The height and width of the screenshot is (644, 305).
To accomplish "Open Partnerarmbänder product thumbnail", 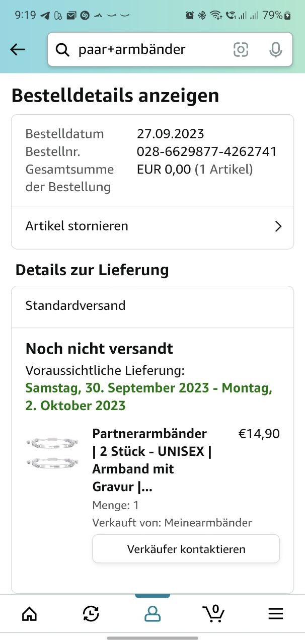I will 53,452.
